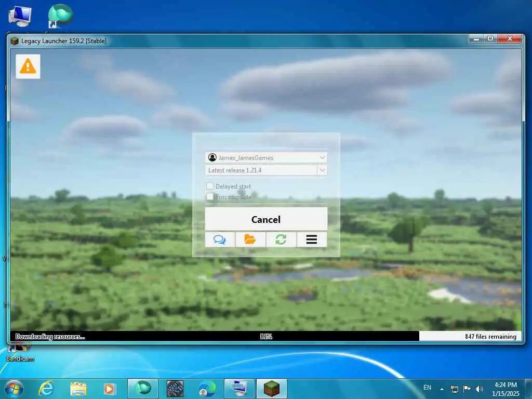Minimize the Legacy Launcher window
Image resolution: width=532 pixels, height=399 pixels.
[476, 39]
